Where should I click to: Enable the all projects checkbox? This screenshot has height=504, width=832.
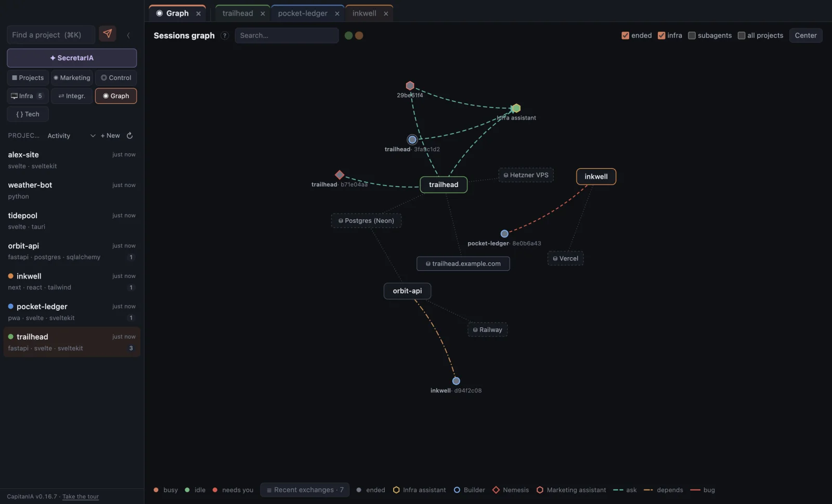coord(742,35)
